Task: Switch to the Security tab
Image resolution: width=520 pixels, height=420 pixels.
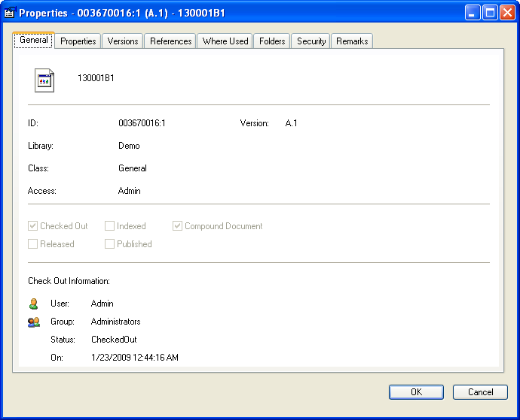Action: coord(311,41)
